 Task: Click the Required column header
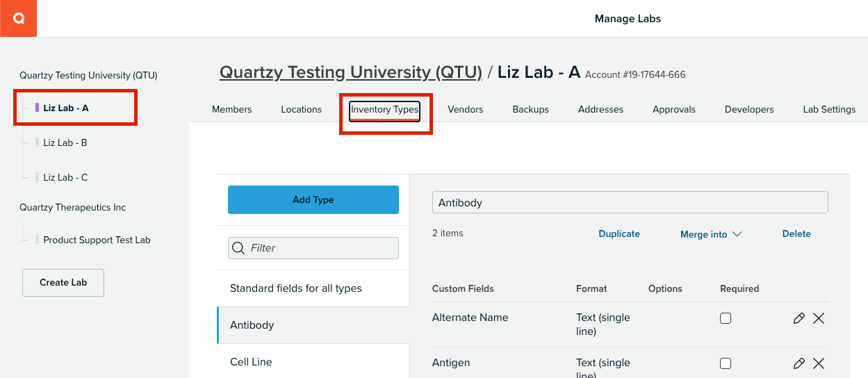pos(739,288)
